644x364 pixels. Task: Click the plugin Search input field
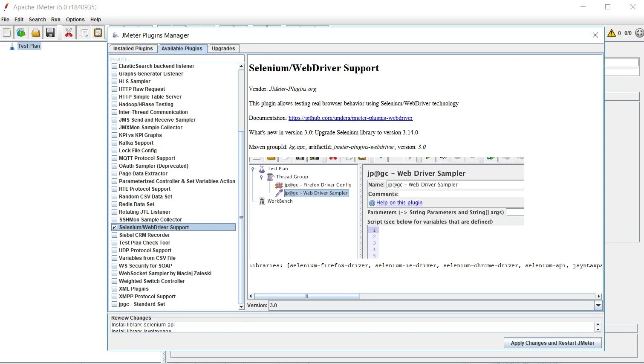pos(176,58)
